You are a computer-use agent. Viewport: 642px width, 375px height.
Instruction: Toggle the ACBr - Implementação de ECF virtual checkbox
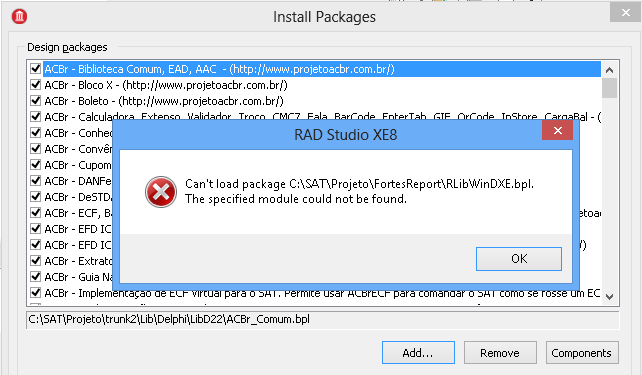pyautogui.click(x=36, y=293)
